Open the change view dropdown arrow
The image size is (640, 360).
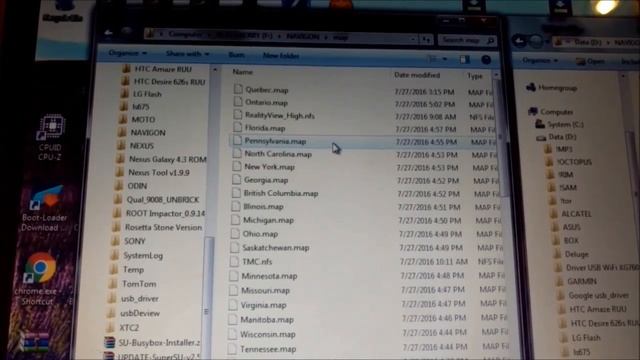(x=445, y=59)
